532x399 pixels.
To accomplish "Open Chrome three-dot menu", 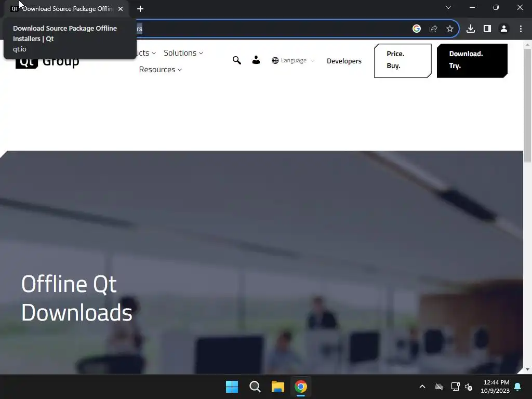I will [521, 29].
